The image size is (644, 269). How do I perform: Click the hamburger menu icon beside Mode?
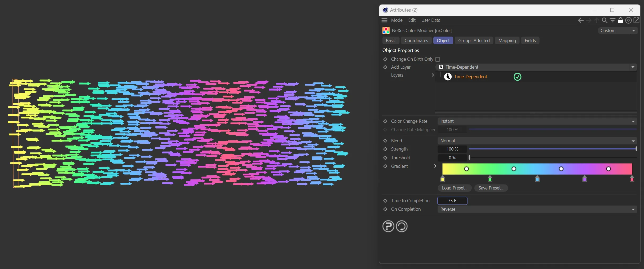[384, 20]
